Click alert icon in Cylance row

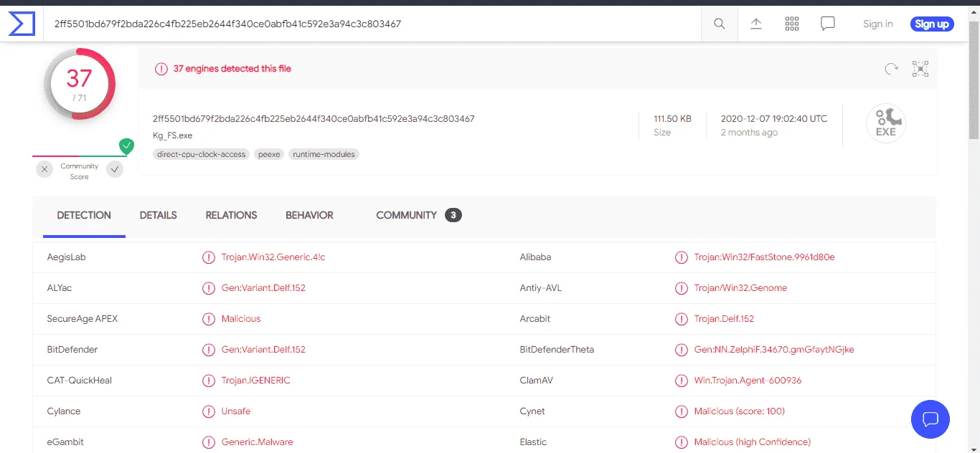208,411
